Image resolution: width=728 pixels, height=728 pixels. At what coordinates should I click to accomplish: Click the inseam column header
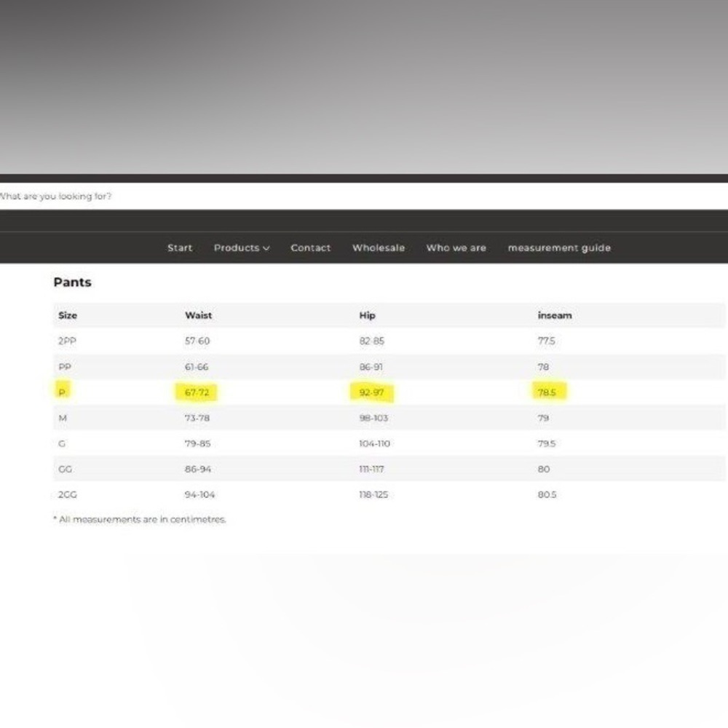tap(554, 315)
